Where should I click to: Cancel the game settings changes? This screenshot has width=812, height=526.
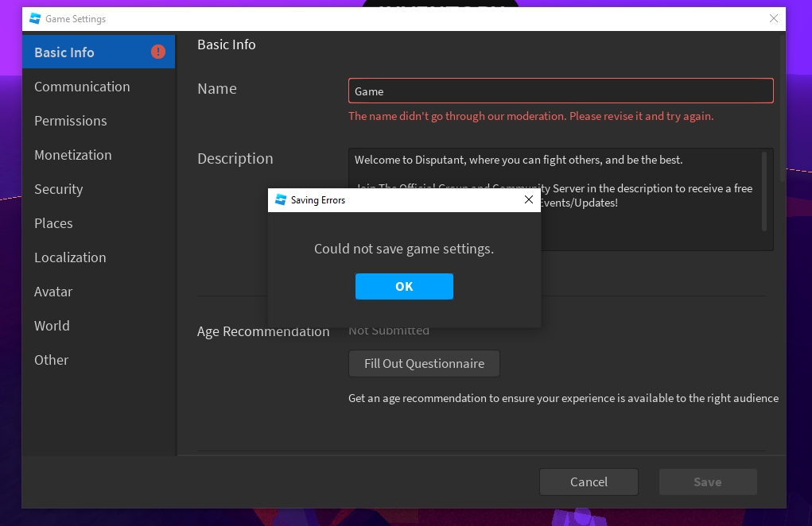(589, 482)
